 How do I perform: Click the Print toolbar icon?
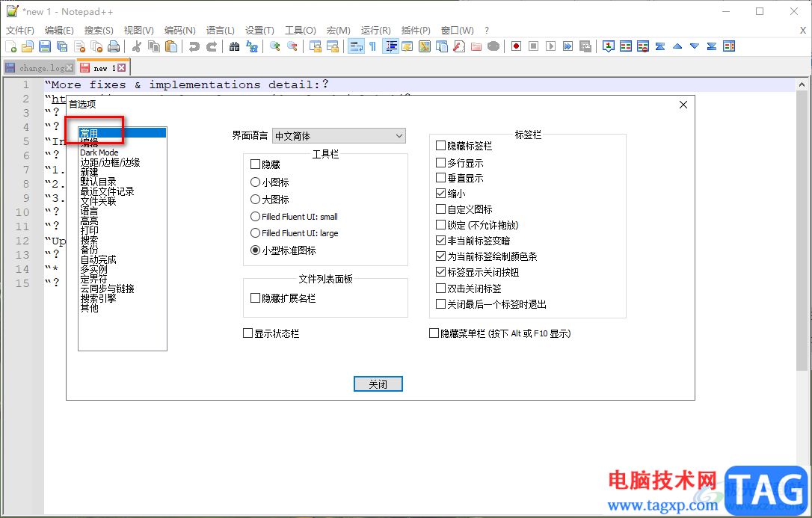114,46
